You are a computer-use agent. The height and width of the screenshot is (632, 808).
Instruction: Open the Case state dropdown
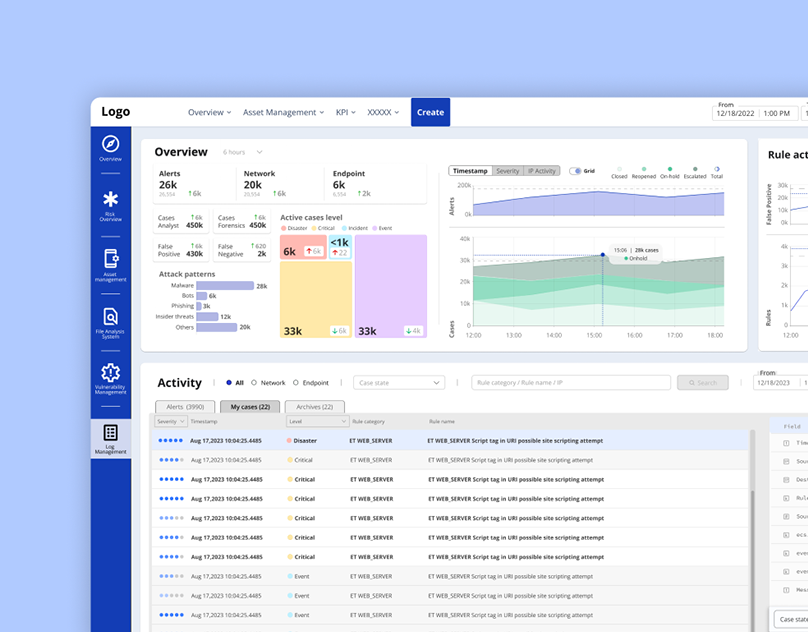pos(399,382)
